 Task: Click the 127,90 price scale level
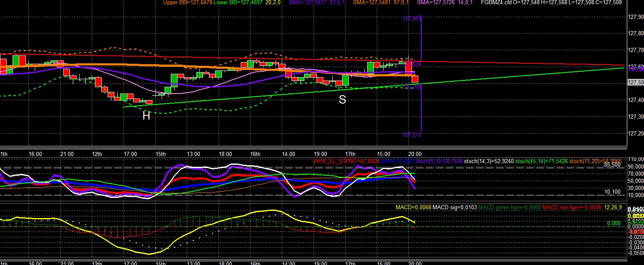click(636, 17)
